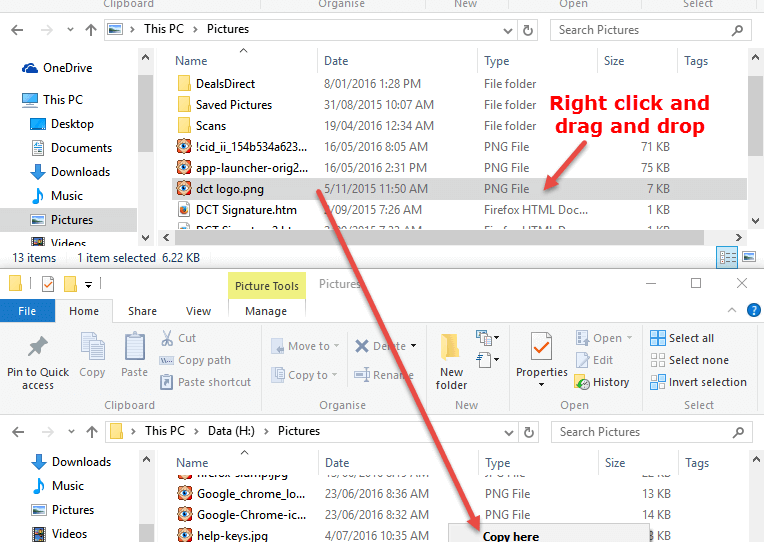This screenshot has width=764, height=542.
Task: Click the Edit command in ribbon
Action: pos(594,360)
